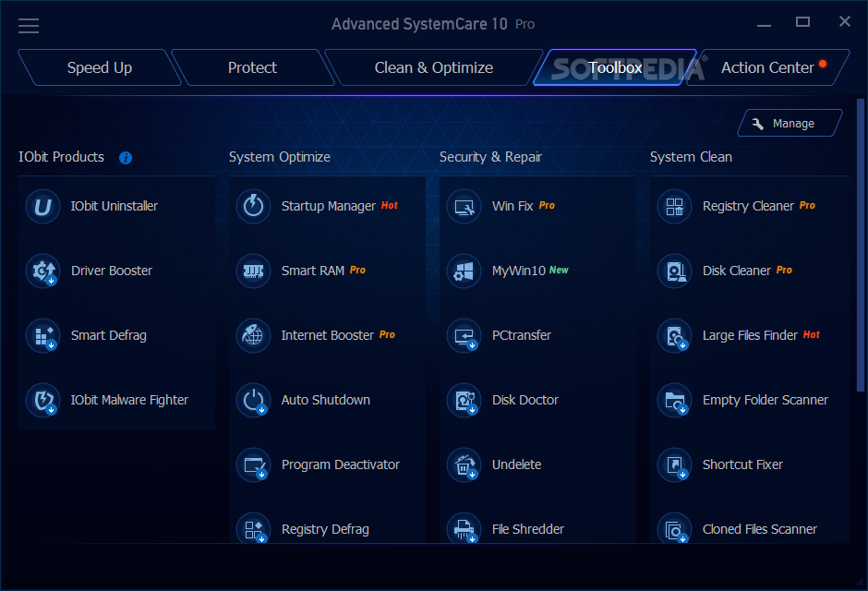The image size is (868, 591).
Task: Click the Empty Folder Scanner icon
Action: (x=674, y=401)
